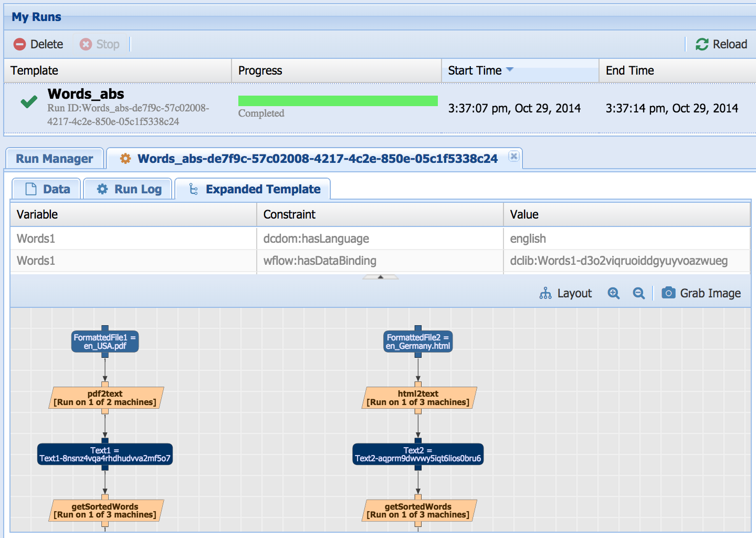Screen dimensions: 756x538
Task: Click the red Delete icon
Action: [x=19, y=44]
